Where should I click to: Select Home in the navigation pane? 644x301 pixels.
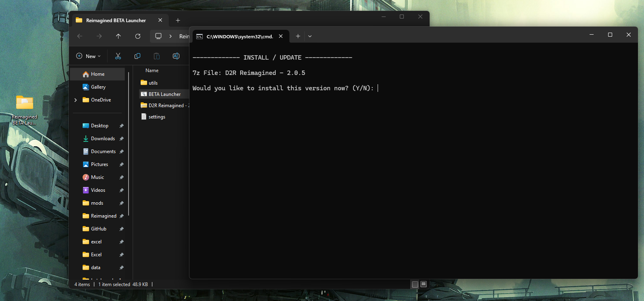pos(98,74)
